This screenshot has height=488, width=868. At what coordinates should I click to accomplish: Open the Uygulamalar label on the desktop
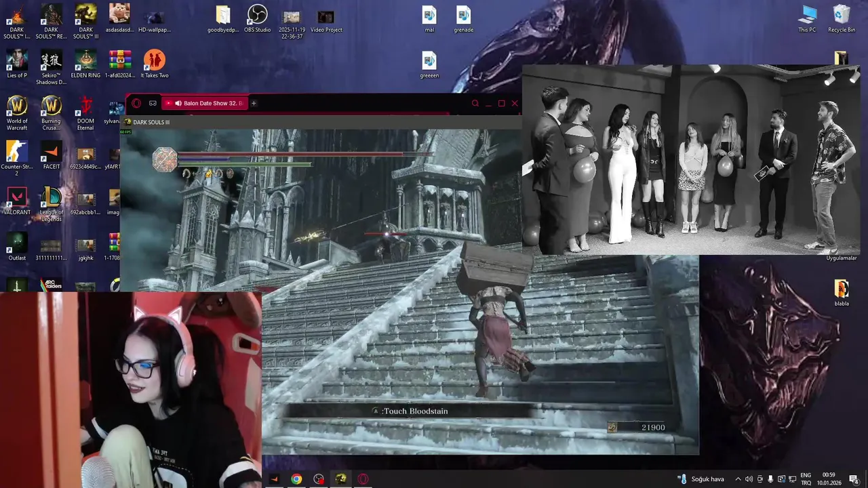[x=842, y=258]
